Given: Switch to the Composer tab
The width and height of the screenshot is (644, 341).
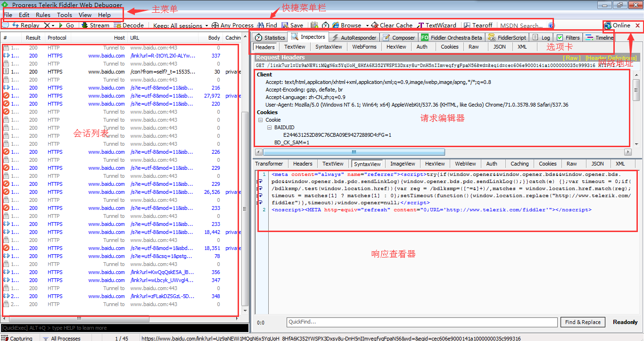Looking at the screenshot, I should [x=399, y=37].
